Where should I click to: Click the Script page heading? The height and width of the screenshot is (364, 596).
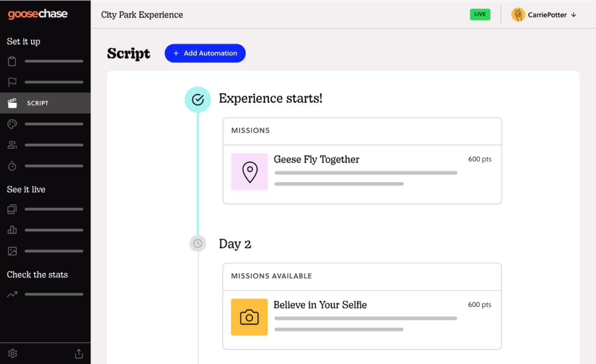pos(129,54)
